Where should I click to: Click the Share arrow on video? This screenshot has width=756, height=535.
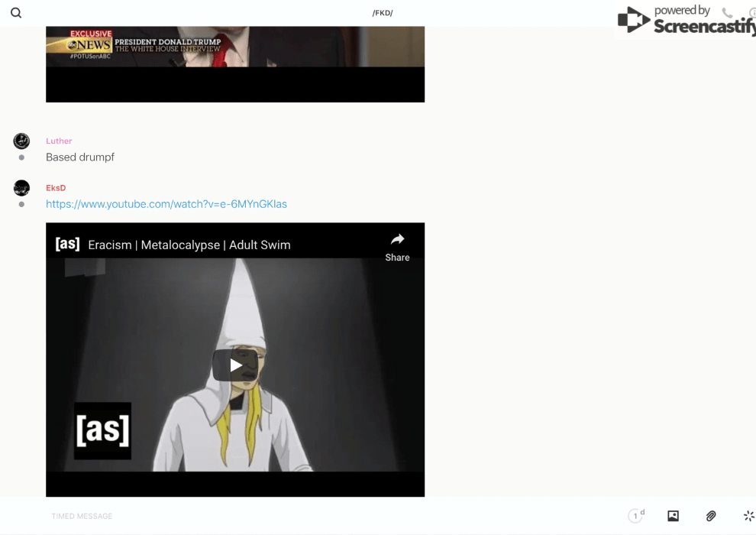coord(397,247)
